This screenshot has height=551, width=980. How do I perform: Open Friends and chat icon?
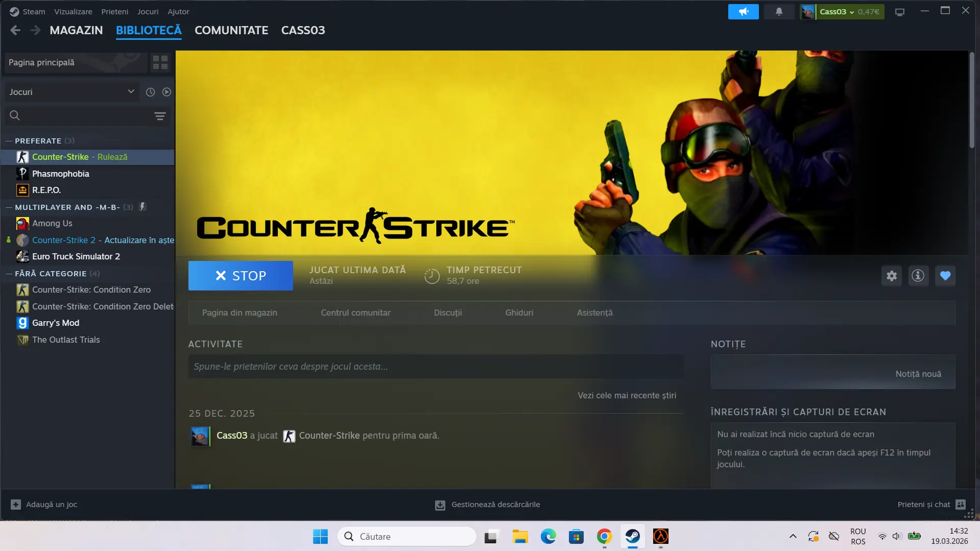tap(961, 505)
